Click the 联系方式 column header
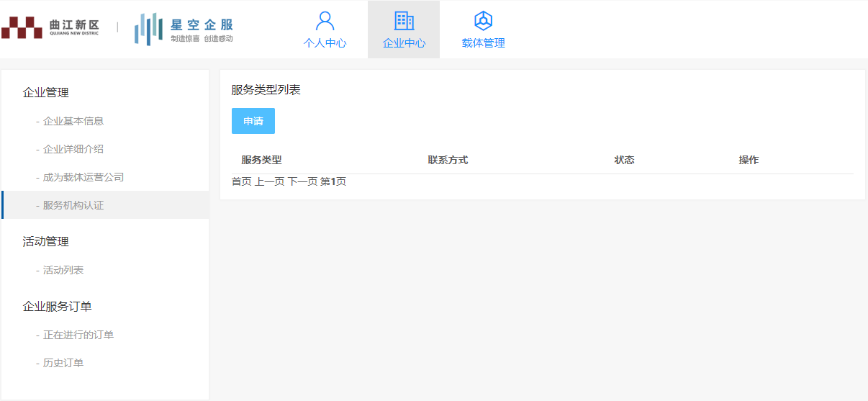Image resolution: width=868 pixels, height=401 pixels. tap(448, 160)
